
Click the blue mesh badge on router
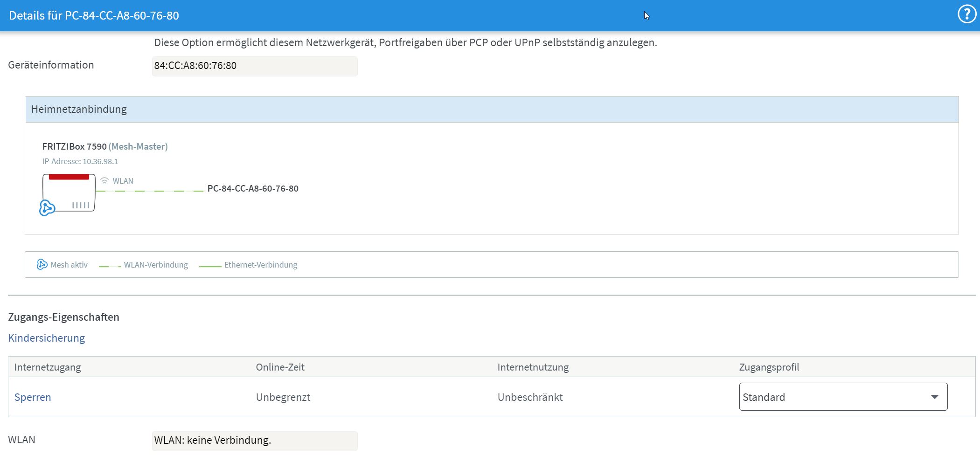click(x=47, y=207)
